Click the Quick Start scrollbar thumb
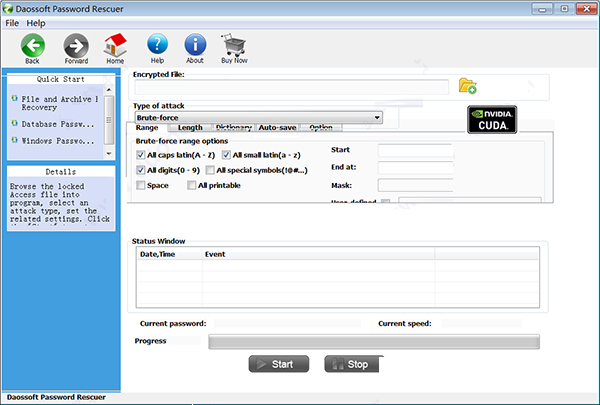 click(x=109, y=120)
